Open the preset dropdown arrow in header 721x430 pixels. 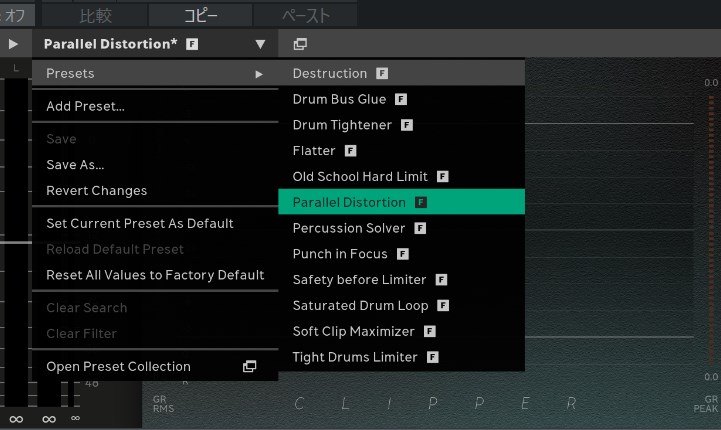260,44
